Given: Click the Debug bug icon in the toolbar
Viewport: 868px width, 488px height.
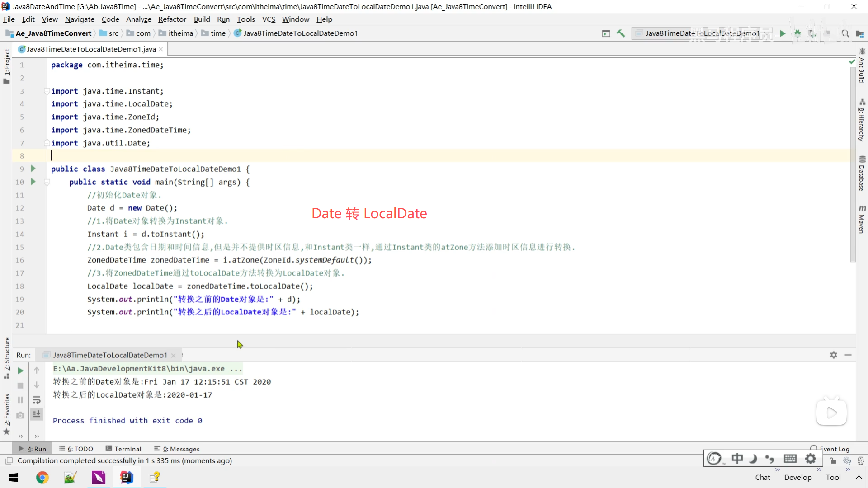Looking at the screenshot, I should pyautogui.click(x=797, y=33).
